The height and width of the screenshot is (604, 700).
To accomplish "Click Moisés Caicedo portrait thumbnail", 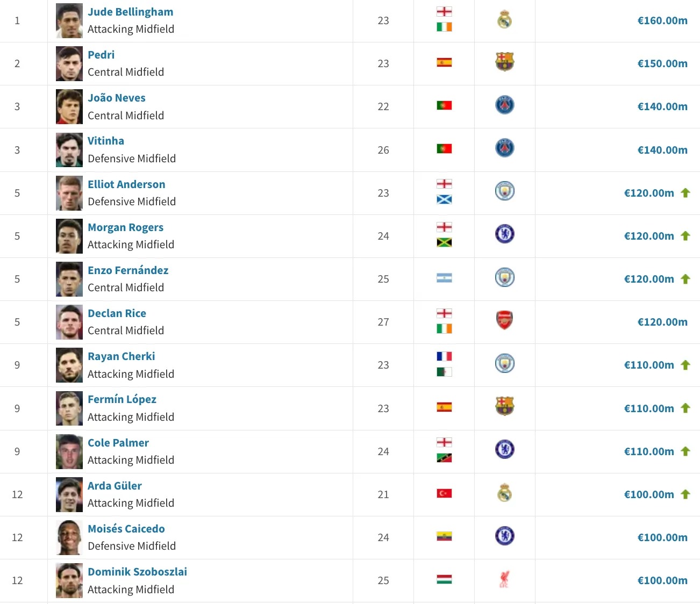I will click(x=69, y=537).
